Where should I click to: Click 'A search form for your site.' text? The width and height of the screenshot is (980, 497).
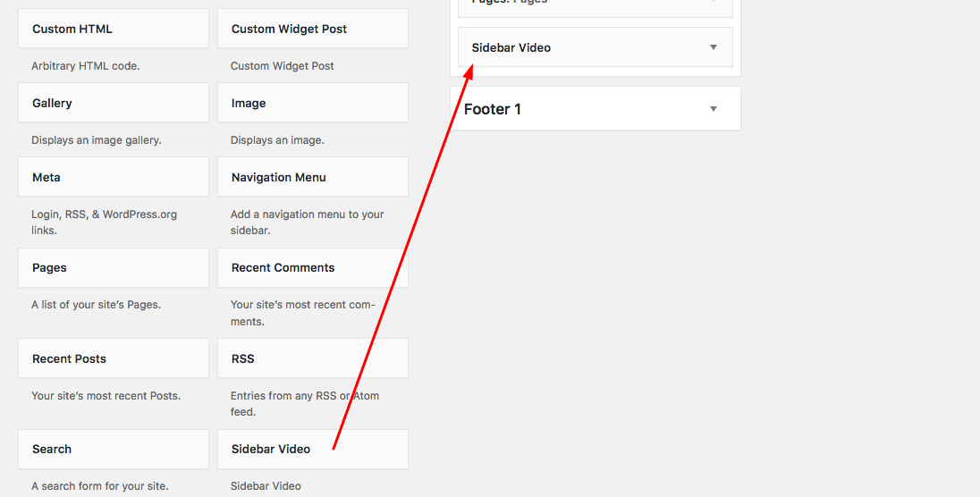[100, 486]
